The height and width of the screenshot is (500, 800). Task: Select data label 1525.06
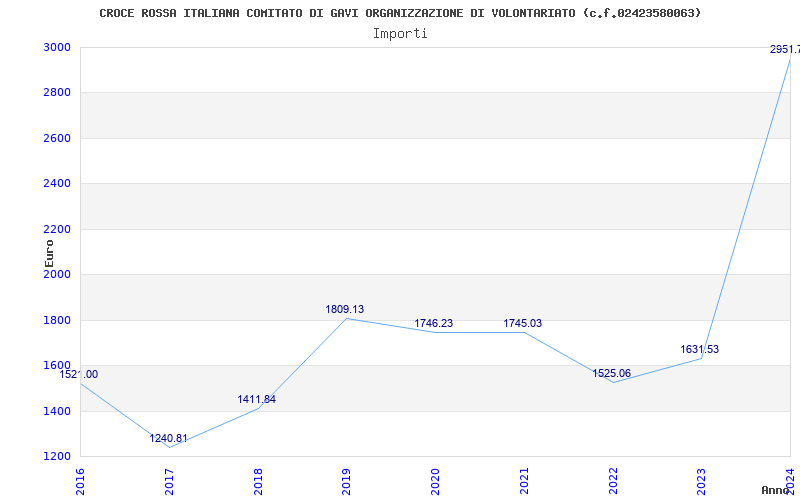pyautogui.click(x=611, y=373)
